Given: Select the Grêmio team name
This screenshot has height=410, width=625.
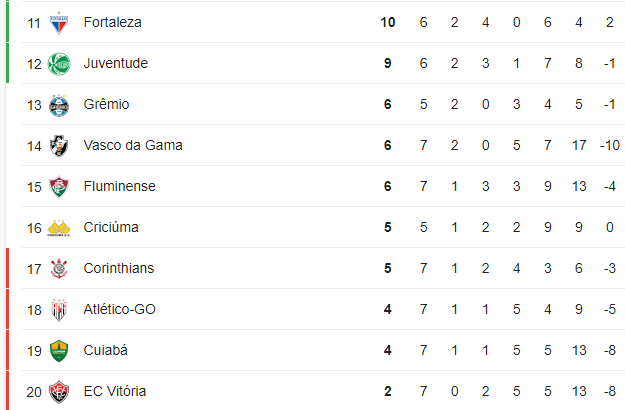Looking at the screenshot, I should click(x=106, y=104).
